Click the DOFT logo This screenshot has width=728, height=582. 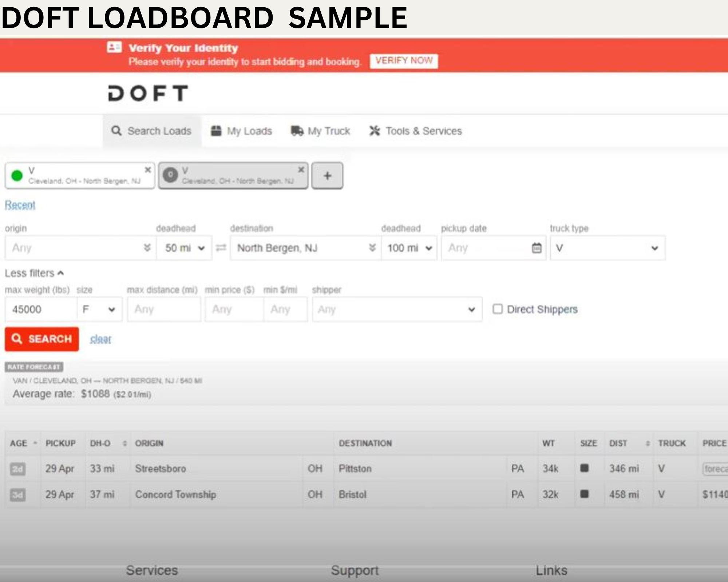coord(148,93)
